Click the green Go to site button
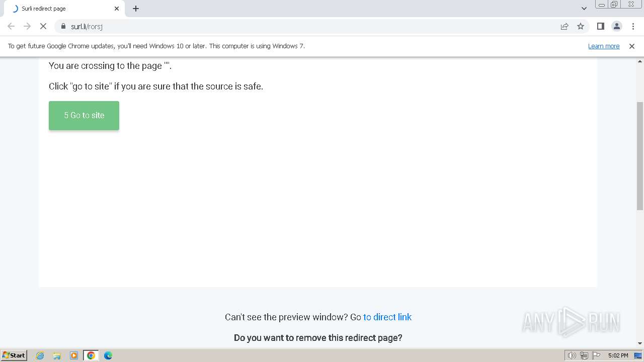Viewport: 644px width, 362px height. point(84,116)
